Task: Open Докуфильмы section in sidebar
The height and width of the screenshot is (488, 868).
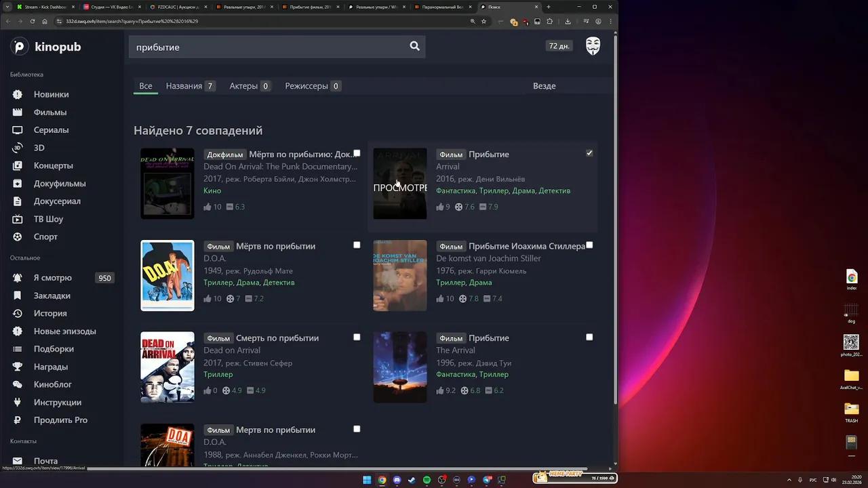Action: [x=60, y=183]
